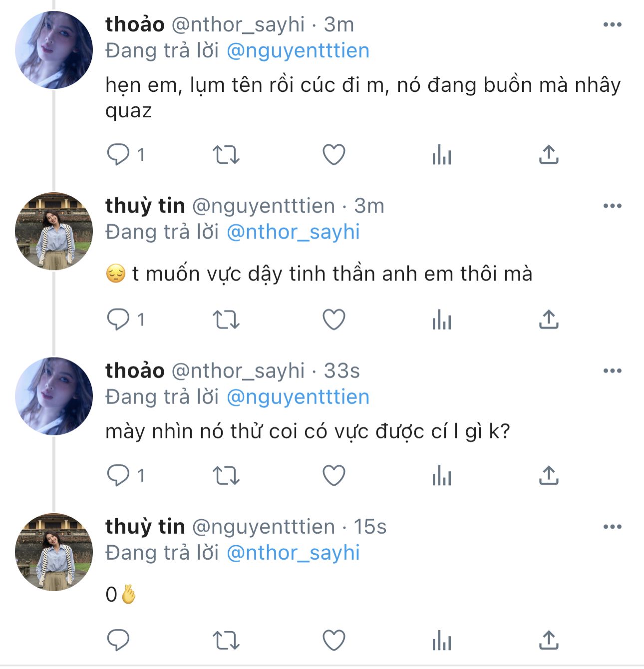This screenshot has height=669, width=644.
Task: Reply to thoảo's first tweet
Action: point(118,155)
